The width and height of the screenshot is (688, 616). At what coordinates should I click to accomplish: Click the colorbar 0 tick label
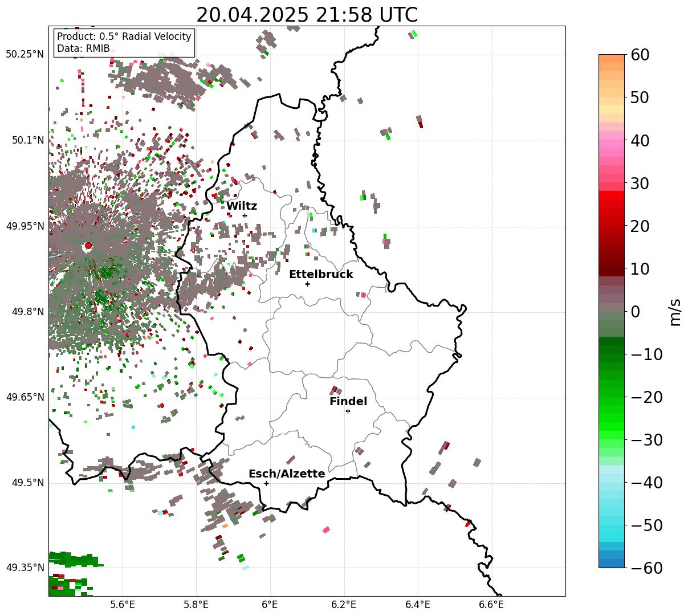click(x=635, y=311)
